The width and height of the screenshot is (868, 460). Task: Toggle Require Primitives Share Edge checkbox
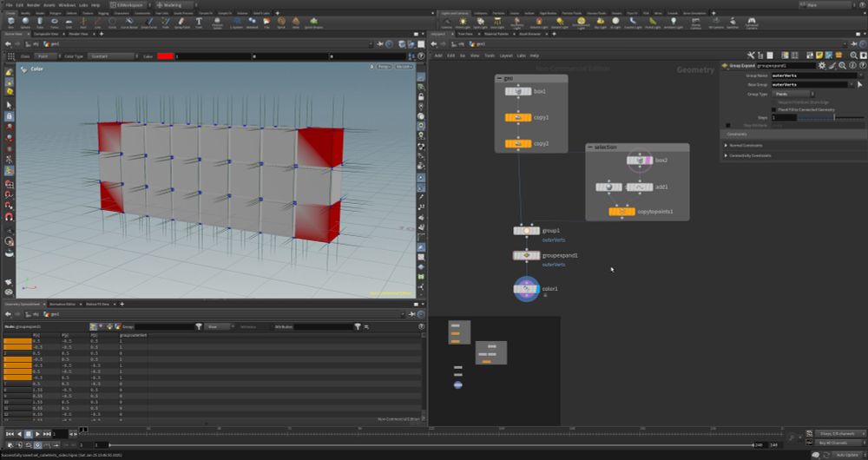(773, 102)
